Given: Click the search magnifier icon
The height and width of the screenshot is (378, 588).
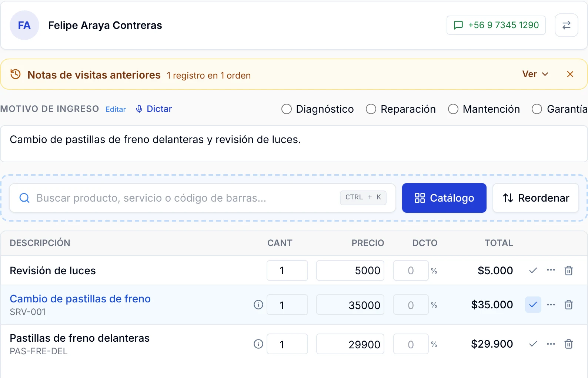Looking at the screenshot, I should [x=24, y=198].
